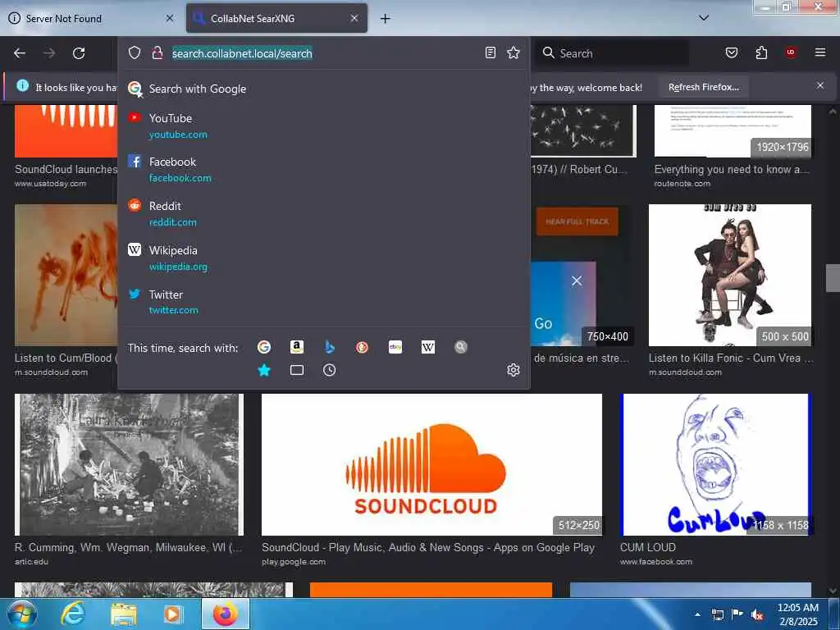The height and width of the screenshot is (630, 840).
Task: Click the page vertical scrollbar thumb
Action: [833, 278]
